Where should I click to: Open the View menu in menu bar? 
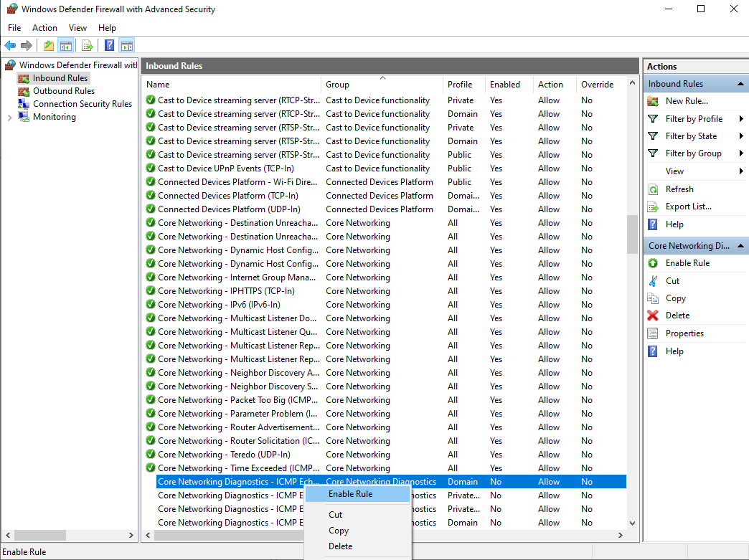tap(77, 28)
